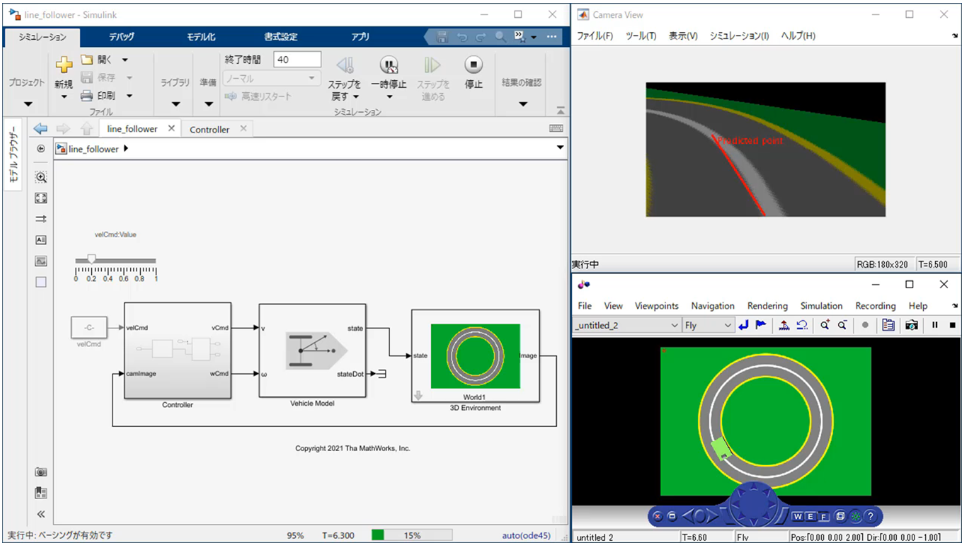Click the blue return-to-viewpoint arrow icon
This screenshot has height=548, width=967.
743,325
